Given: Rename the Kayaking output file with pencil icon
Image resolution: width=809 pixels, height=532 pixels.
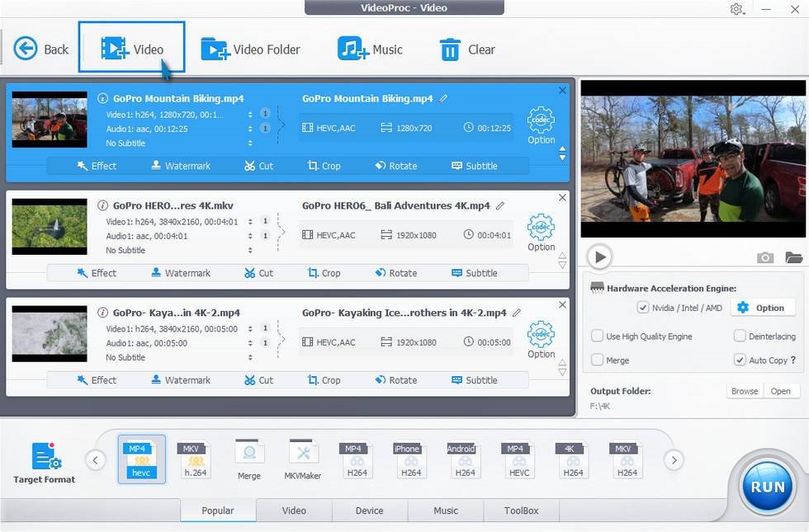Looking at the screenshot, I should click(x=517, y=313).
